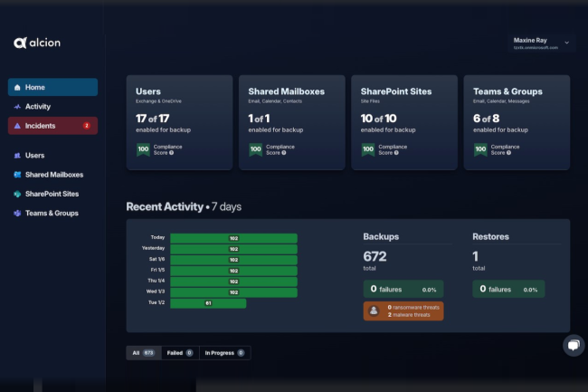
Task: Open the Teams & Groups summary card
Action: pos(517,122)
